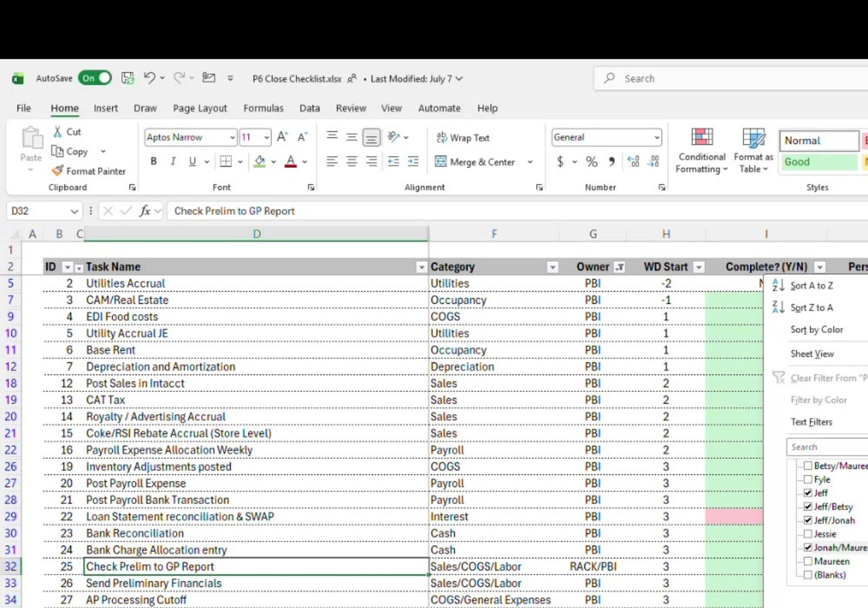Image resolution: width=868 pixels, height=608 pixels.
Task: Check the Jessie filter checkbox
Action: 808,533
